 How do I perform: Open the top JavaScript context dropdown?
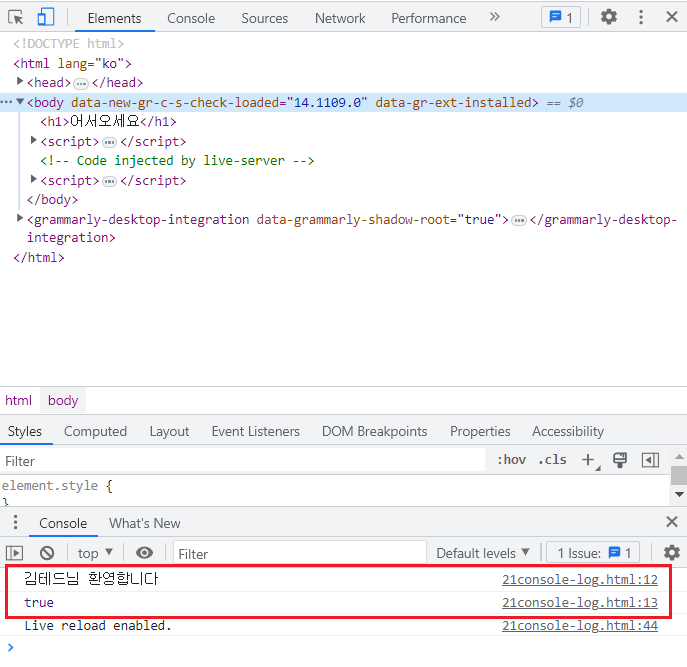tap(95, 553)
